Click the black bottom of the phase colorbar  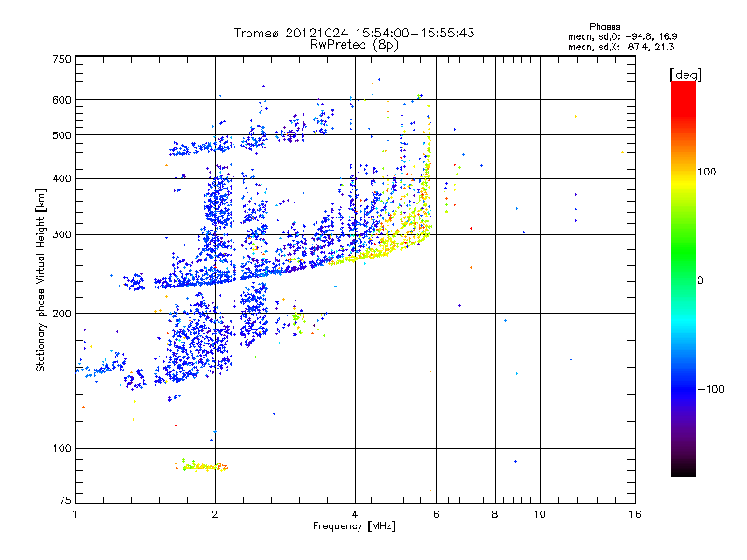pyautogui.click(x=684, y=469)
